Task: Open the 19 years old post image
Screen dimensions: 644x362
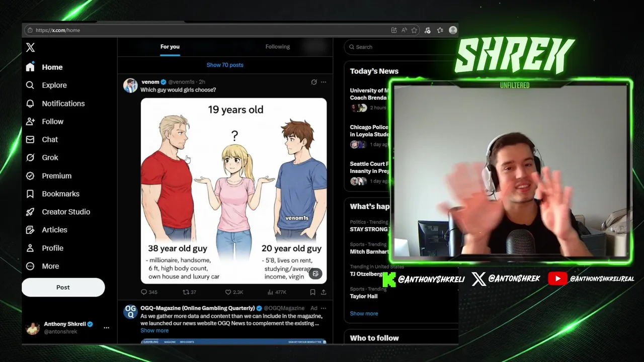Action: point(233,191)
